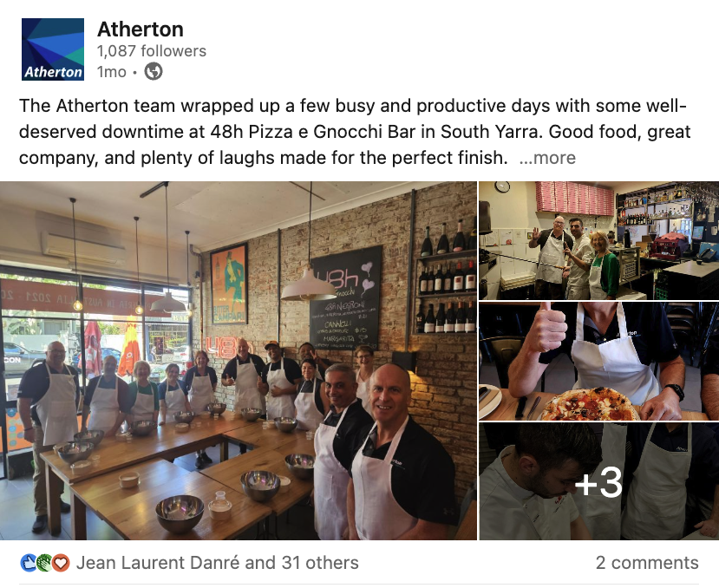The image size is (719, 588).
Task: Click the red heart love reaction icon
Action: [60, 563]
